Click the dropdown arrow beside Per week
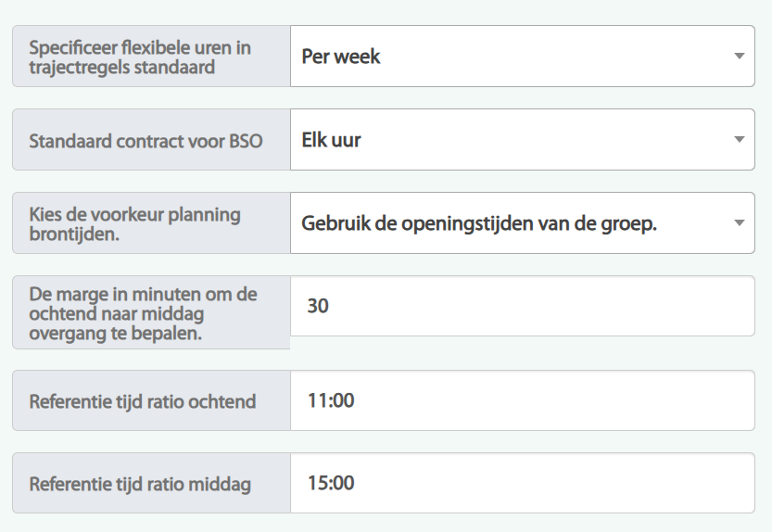 pos(739,57)
